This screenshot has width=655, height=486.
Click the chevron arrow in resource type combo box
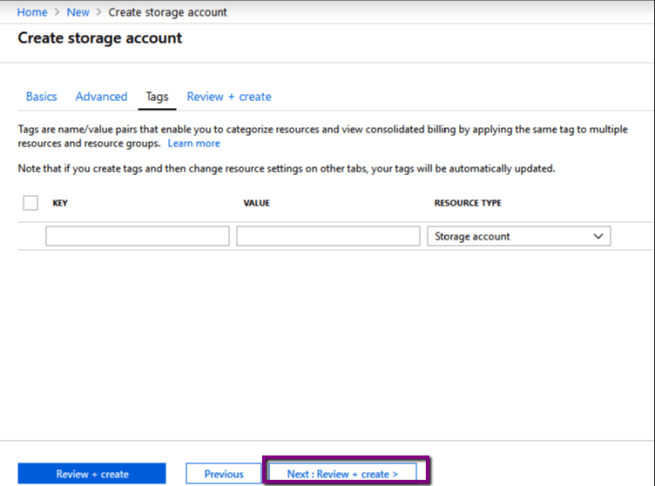click(598, 237)
